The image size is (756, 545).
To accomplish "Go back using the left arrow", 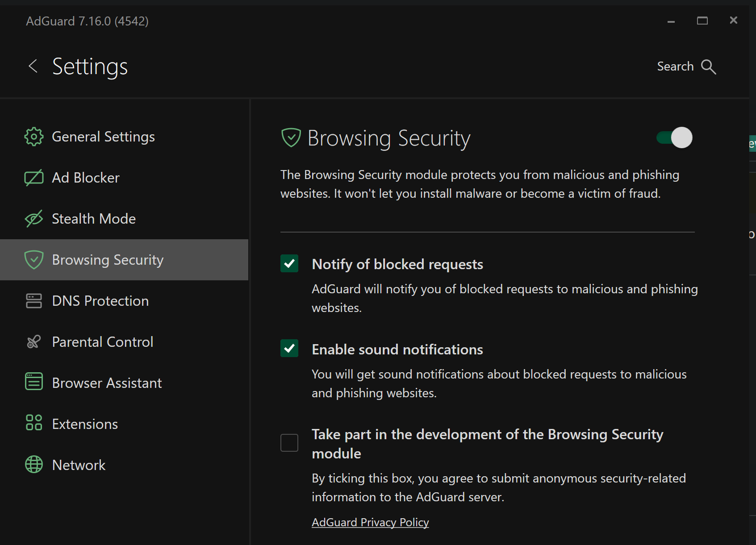I will [33, 66].
